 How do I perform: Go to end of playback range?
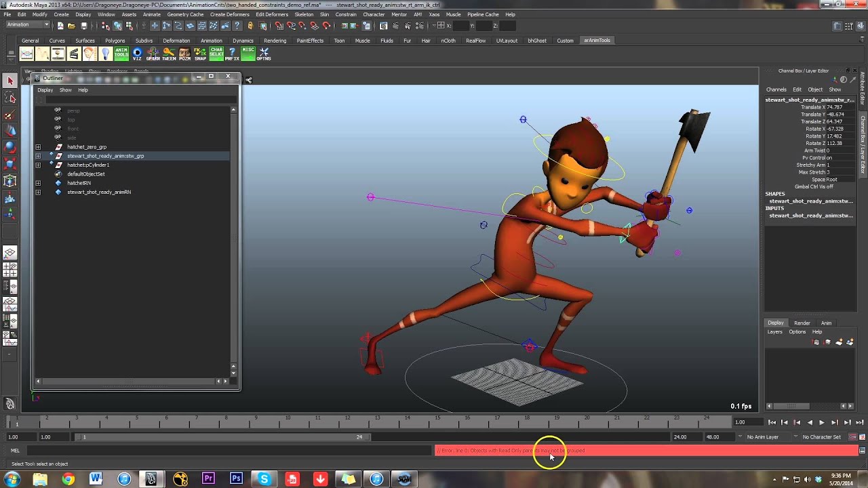pyautogui.click(x=860, y=422)
